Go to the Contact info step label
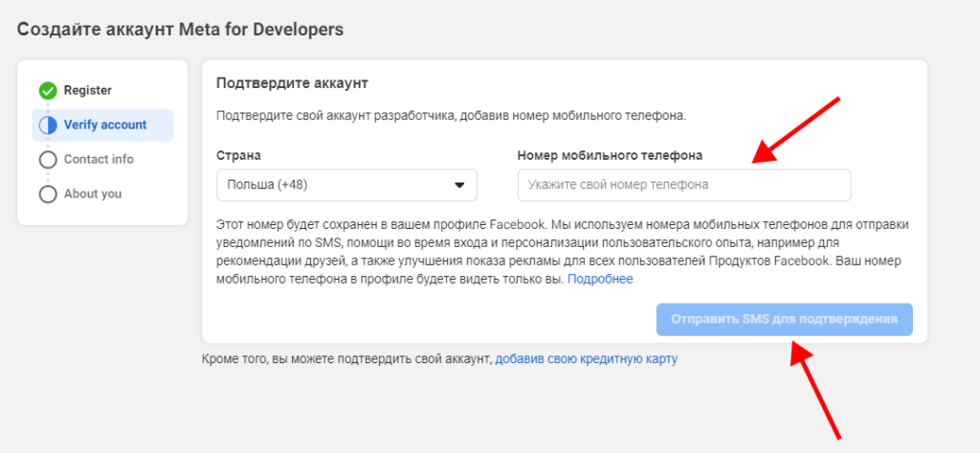 (x=99, y=160)
